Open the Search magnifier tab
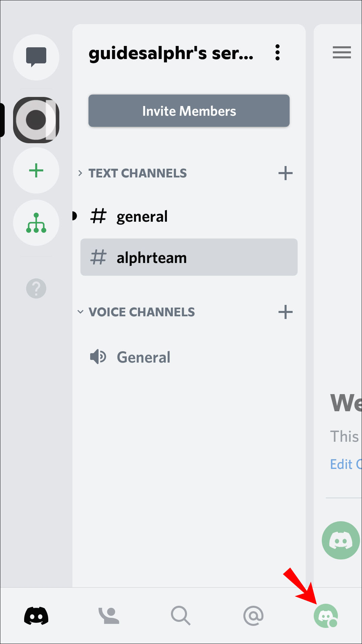The image size is (362, 644). point(181,616)
